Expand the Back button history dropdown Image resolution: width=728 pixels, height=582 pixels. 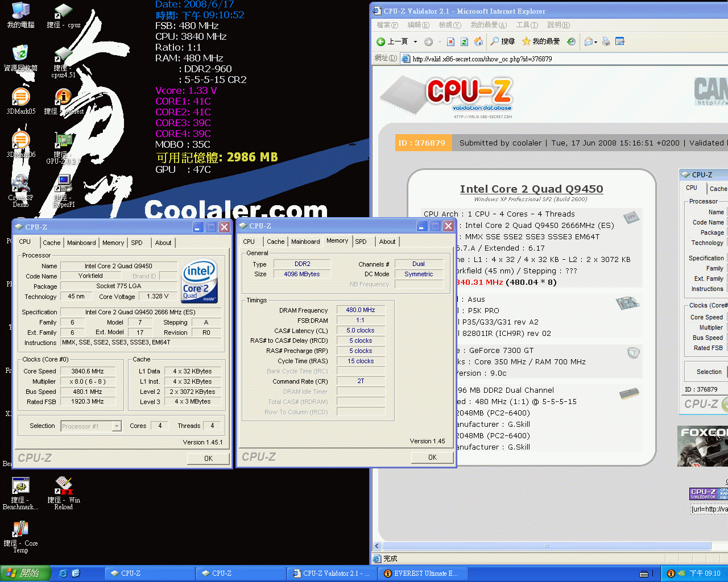(415, 41)
